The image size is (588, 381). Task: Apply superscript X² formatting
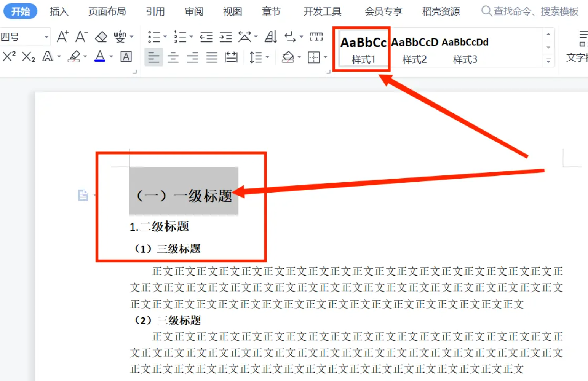pyautogui.click(x=9, y=57)
